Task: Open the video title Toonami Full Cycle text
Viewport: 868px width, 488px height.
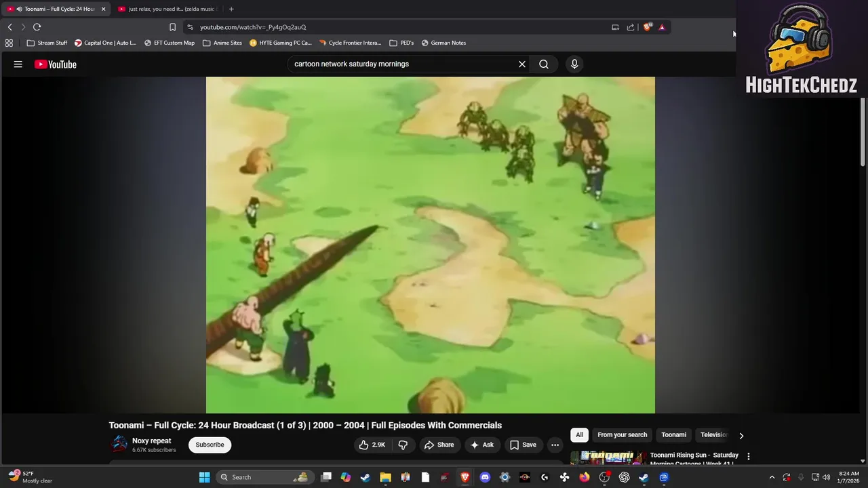Action: (x=305, y=425)
